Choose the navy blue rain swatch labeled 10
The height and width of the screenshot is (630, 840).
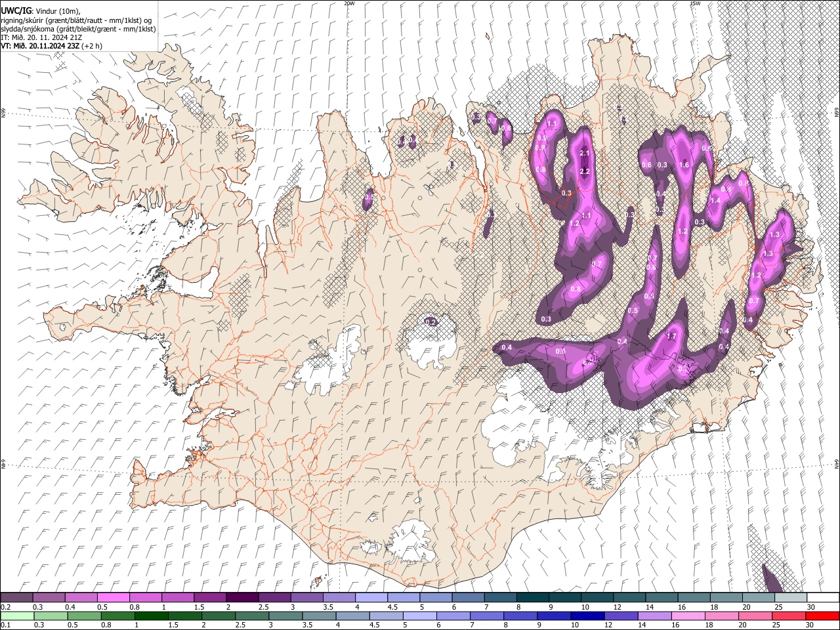[587, 616]
